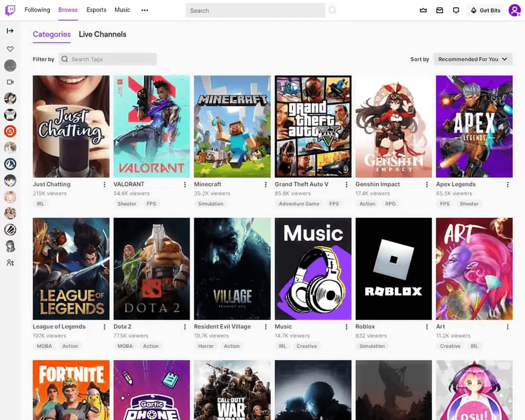Open the Notifications bubble icon
Image resolution: width=525 pixels, height=420 pixels.
click(x=456, y=10)
